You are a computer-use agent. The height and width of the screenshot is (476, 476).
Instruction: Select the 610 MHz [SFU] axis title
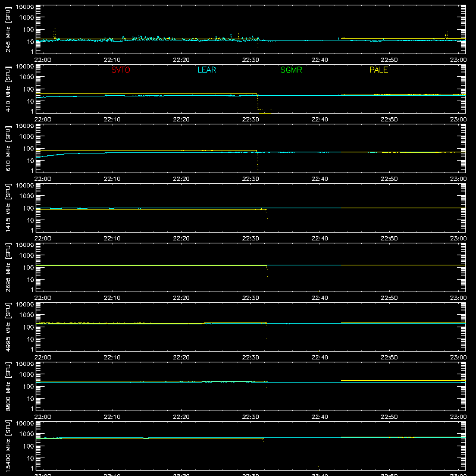[x=8, y=149]
